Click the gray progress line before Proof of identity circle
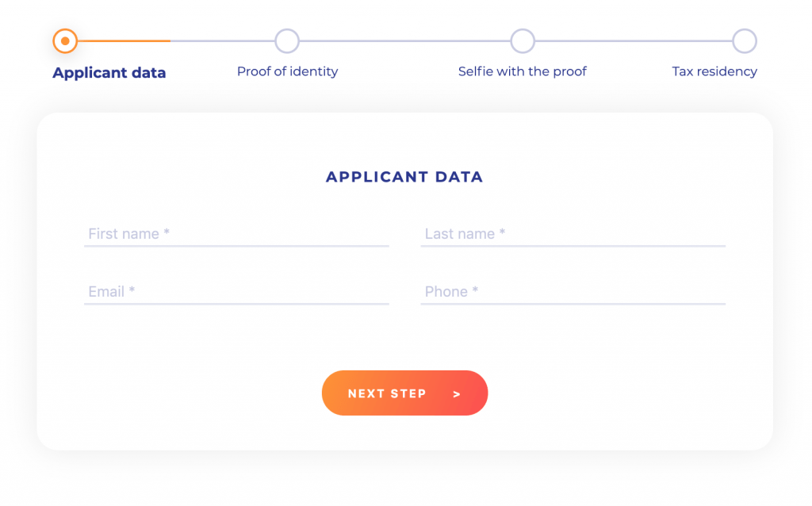This screenshot has width=812, height=506. tap(222, 40)
